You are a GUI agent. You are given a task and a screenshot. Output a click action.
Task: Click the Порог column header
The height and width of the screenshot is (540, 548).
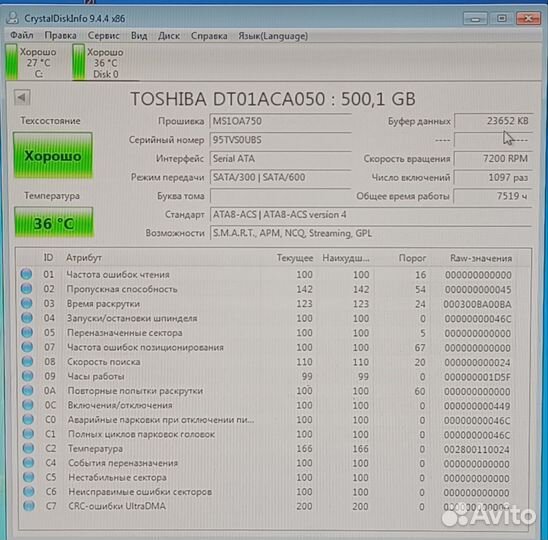(412, 258)
